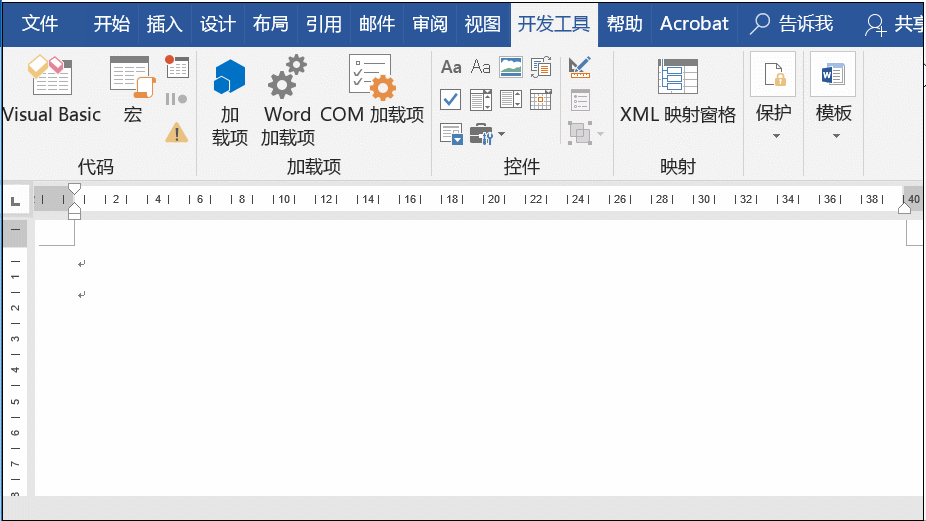Open the 文件 tab
The width and height of the screenshot is (926, 521).
pyautogui.click(x=40, y=24)
